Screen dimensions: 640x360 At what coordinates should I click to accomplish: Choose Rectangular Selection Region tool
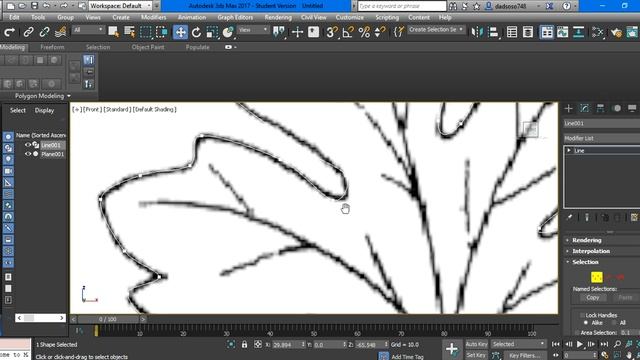[145, 32]
